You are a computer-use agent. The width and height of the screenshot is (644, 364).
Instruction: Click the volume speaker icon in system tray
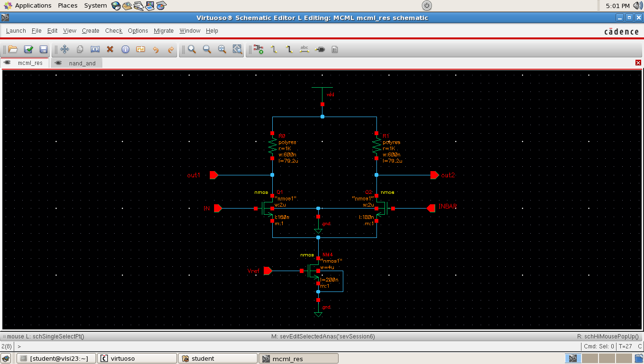coord(638,6)
